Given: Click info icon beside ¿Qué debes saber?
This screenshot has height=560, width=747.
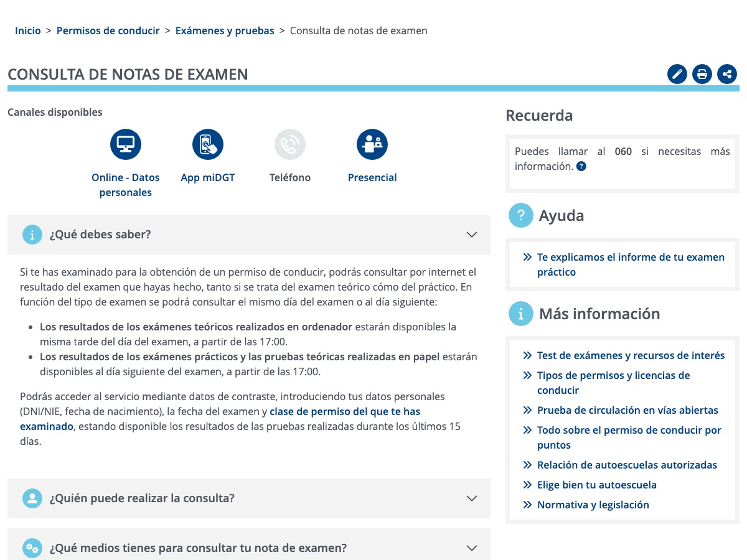Looking at the screenshot, I should point(32,235).
